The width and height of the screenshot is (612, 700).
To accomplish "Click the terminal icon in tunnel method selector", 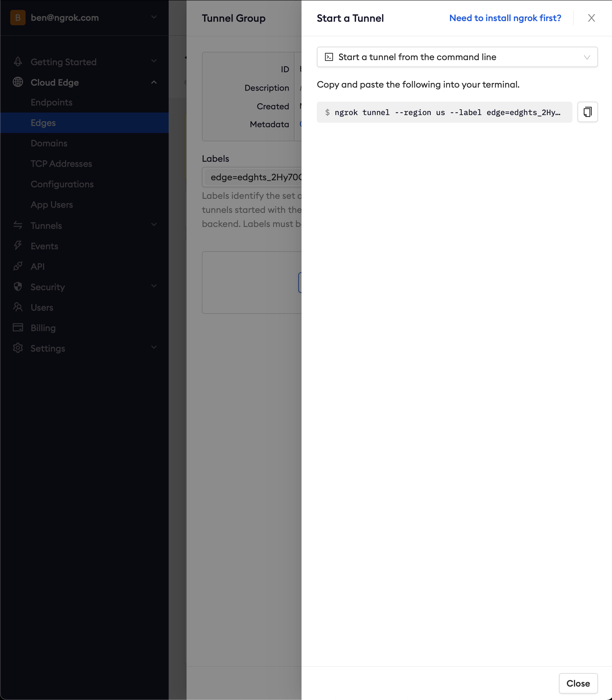I will (329, 57).
